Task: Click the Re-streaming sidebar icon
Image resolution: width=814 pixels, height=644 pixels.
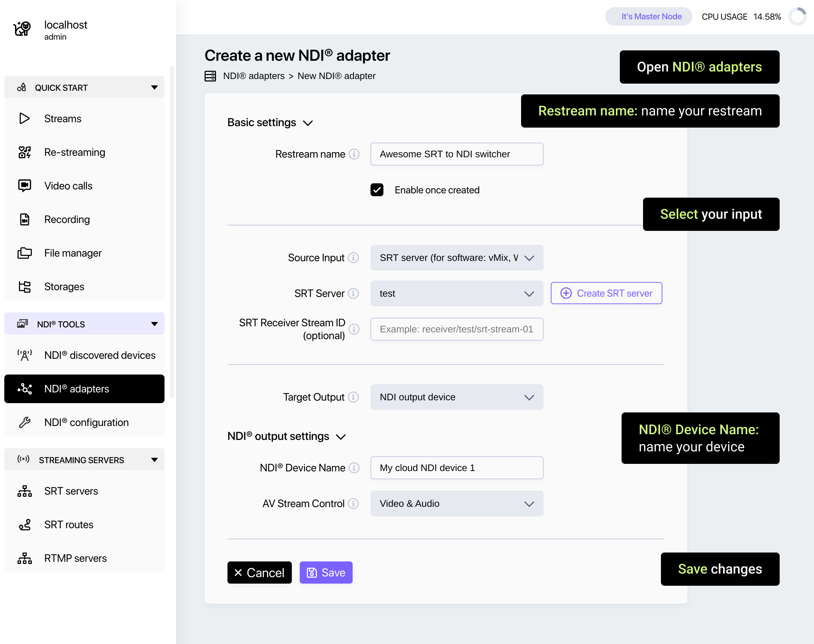Action: (25, 152)
